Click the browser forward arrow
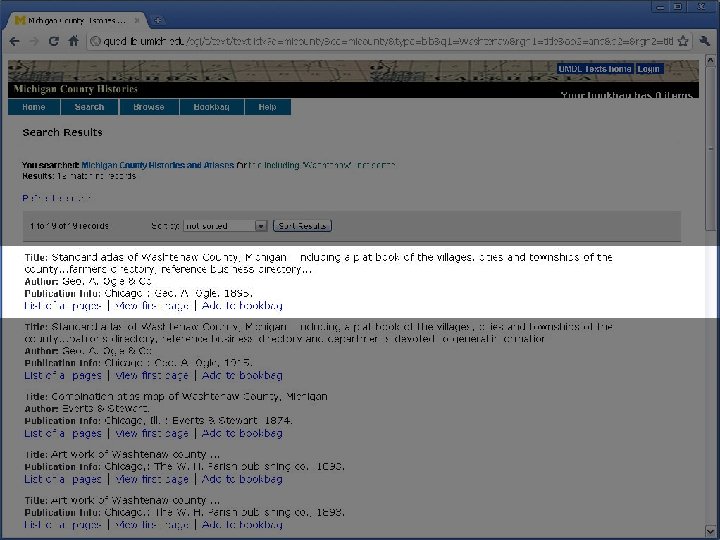The width and height of the screenshot is (720, 540). click(34, 41)
